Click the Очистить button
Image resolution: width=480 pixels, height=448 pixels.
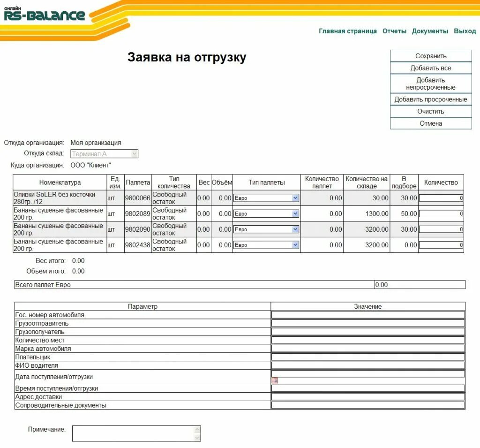(x=431, y=111)
